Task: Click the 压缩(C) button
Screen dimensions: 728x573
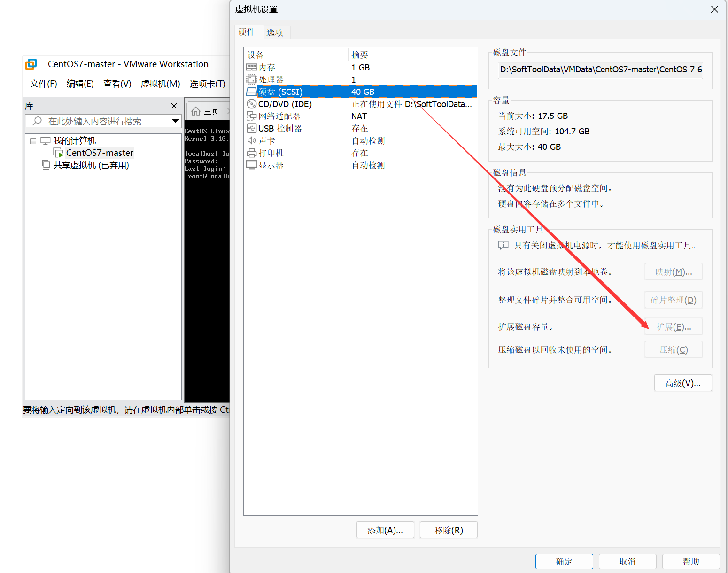Action: [674, 350]
